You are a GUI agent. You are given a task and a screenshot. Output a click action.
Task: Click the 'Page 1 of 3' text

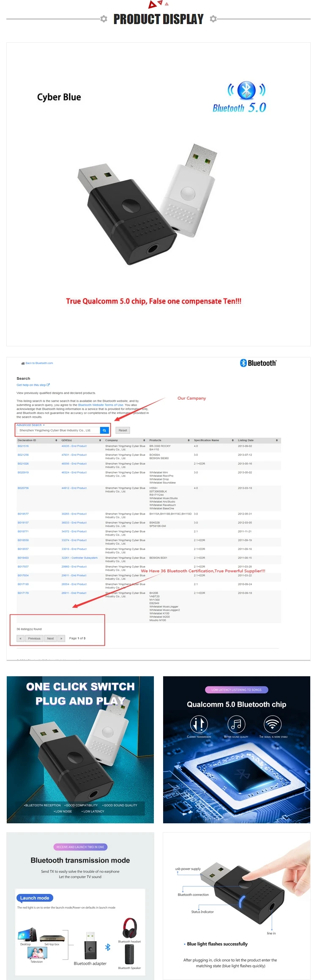(x=77, y=638)
